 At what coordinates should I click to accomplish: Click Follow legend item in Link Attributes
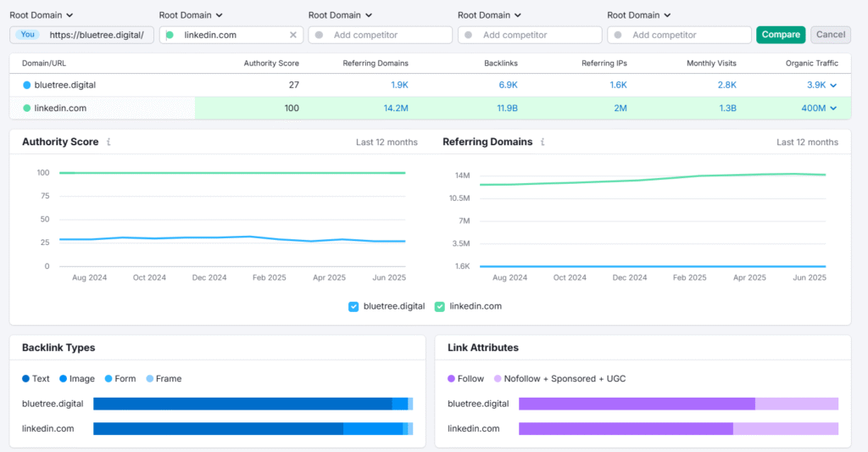[465, 378]
